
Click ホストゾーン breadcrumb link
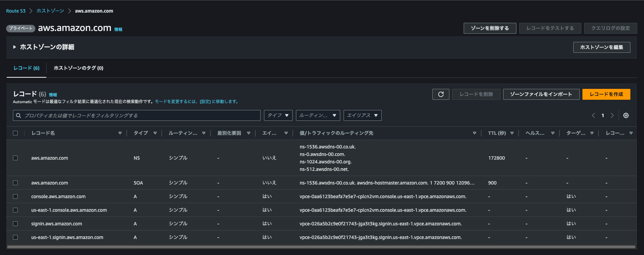click(50, 11)
